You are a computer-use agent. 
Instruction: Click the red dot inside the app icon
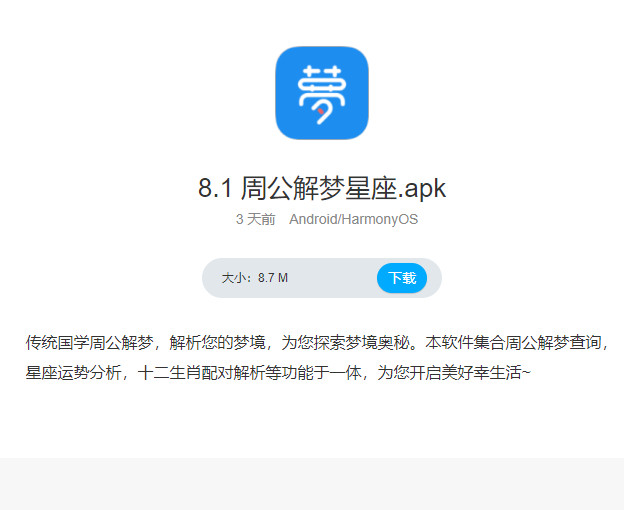click(x=320, y=111)
